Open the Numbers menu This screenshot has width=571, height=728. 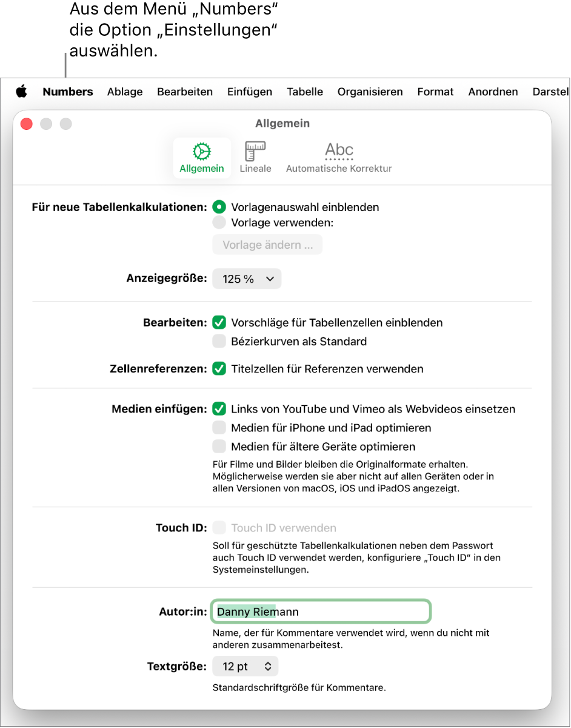tap(68, 92)
